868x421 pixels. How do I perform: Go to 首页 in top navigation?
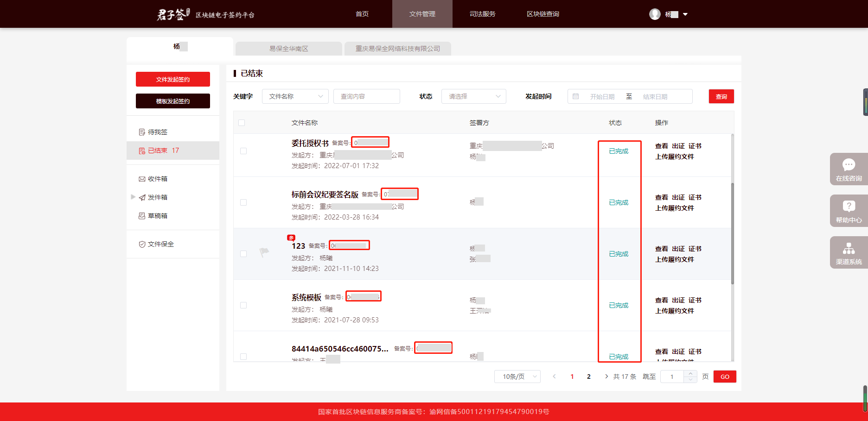point(362,14)
